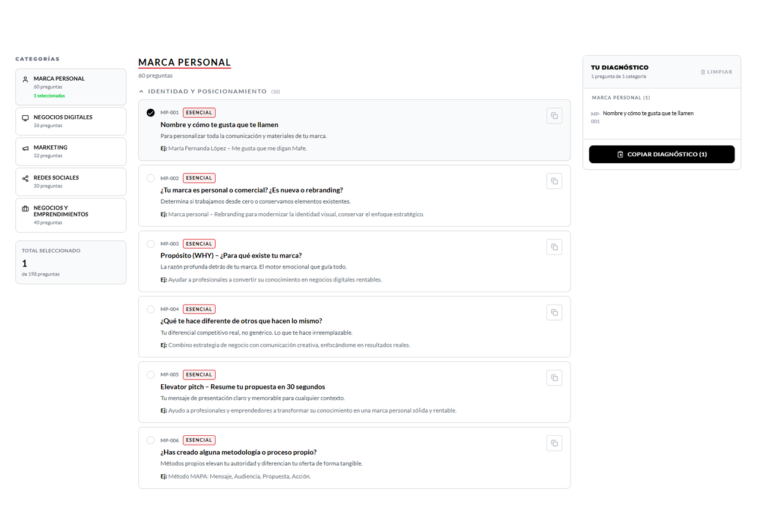Viewport: 760px width, 532px height.
Task: Click the trash icon next to Limpiar
Action: click(703, 72)
